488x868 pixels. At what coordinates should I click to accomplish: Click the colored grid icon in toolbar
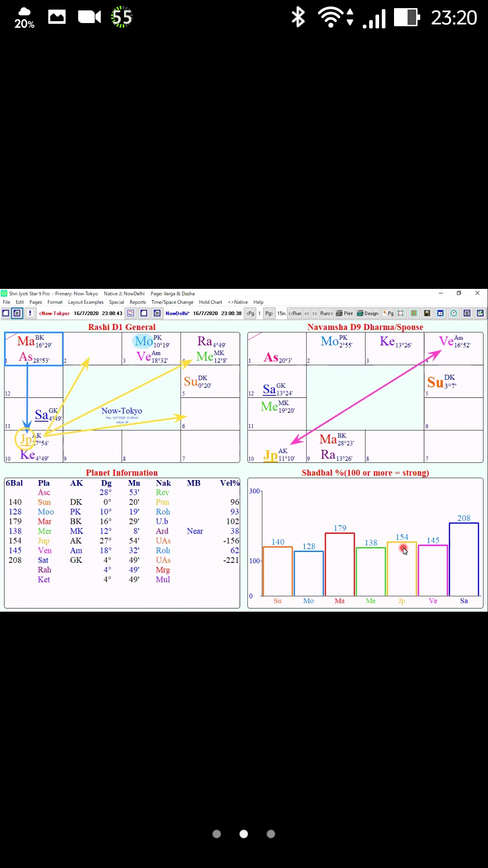[x=413, y=313]
